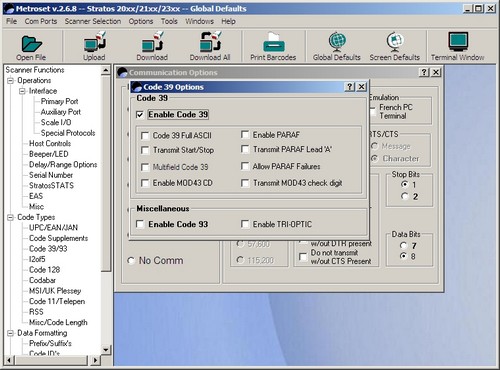Image resolution: width=500 pixels, height=370 pixels.
Task: Check Enable Code 93 checkbox
Action: tap(140, 224)
